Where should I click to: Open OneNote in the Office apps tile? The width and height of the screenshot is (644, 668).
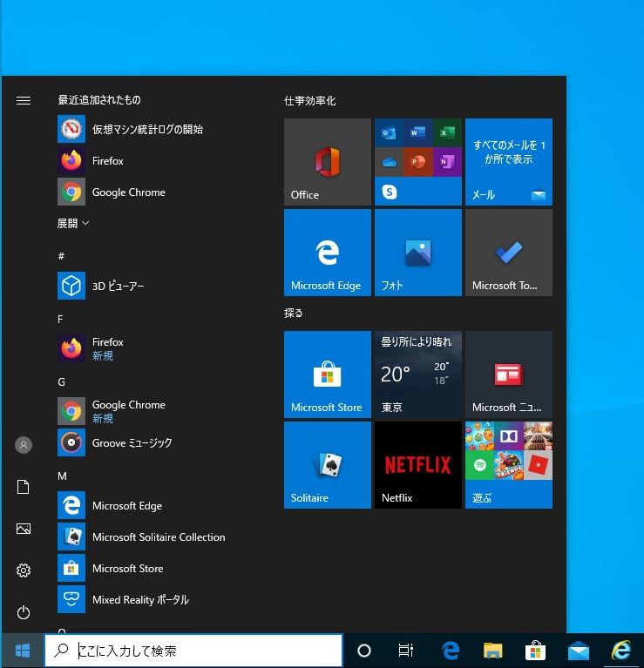(x=447, y=162)
